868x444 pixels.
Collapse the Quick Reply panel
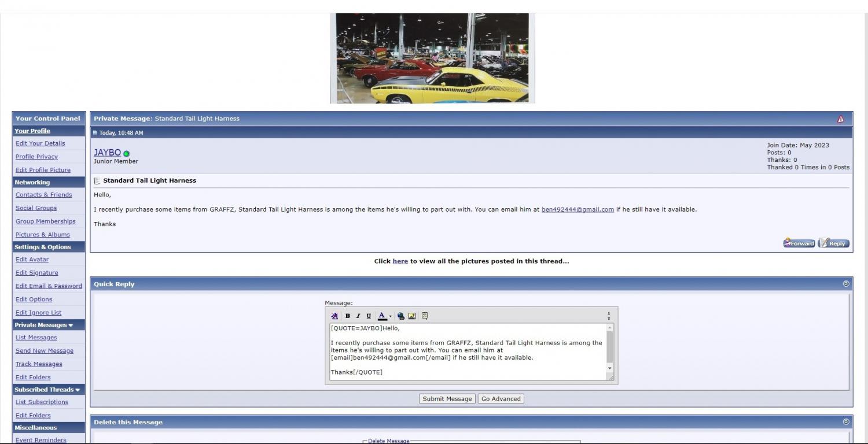[846, 284]
